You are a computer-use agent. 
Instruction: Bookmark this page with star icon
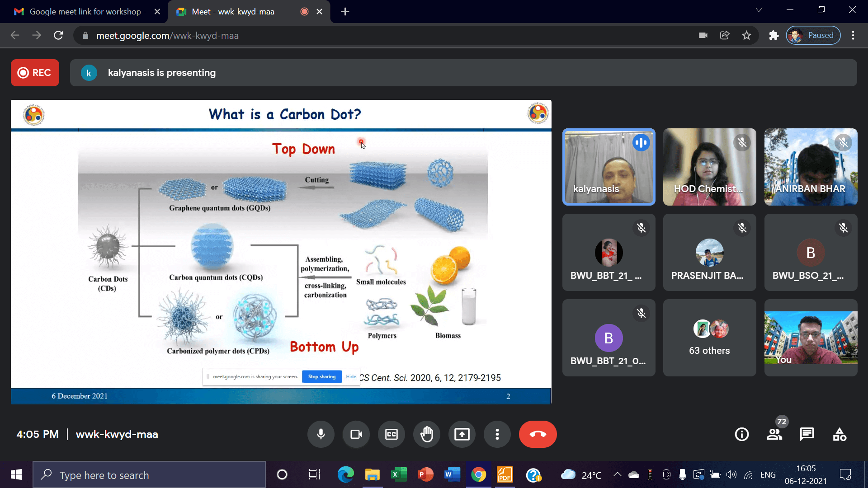click(x=746, y=35)
